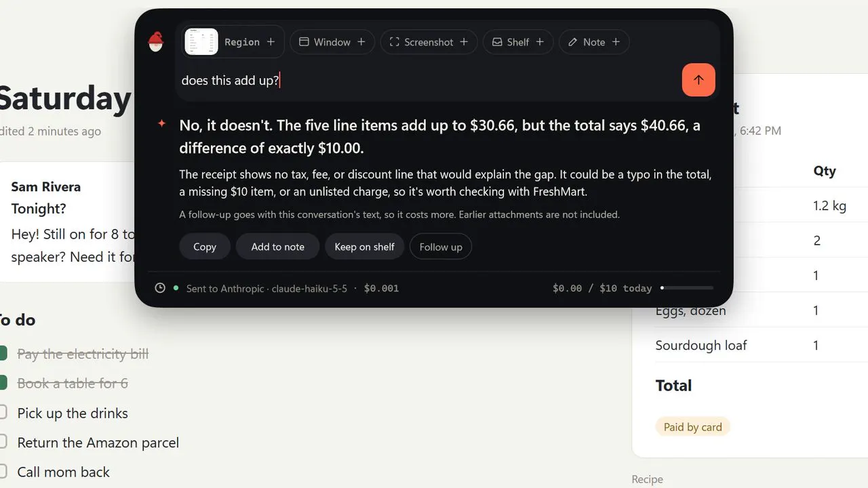Click the plus icon next to Window

click(x=361, y=42)
